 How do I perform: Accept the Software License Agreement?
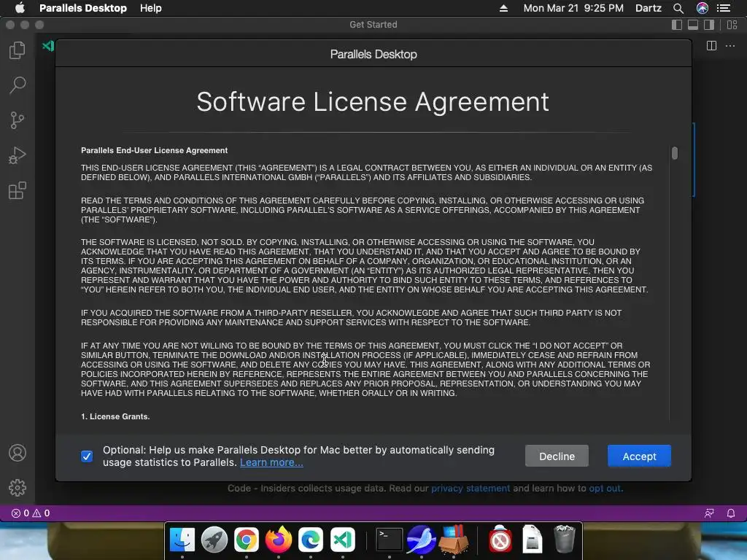tap(639, 456)
